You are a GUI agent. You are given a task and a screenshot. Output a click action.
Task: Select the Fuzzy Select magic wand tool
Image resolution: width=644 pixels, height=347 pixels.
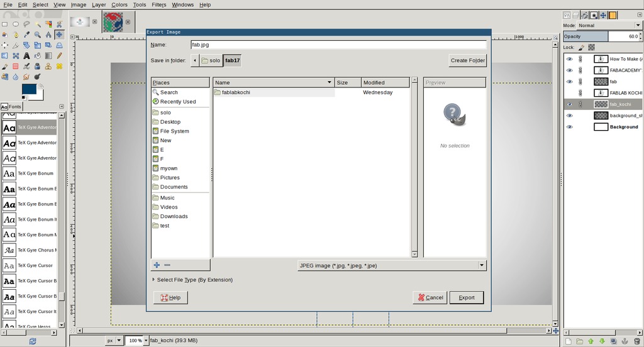[x=38, y=25]
